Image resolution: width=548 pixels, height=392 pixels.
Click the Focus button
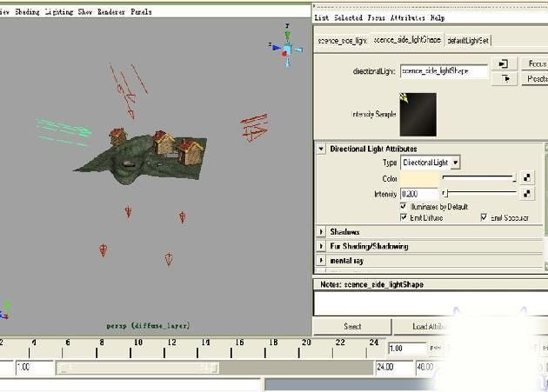point(533,64)
